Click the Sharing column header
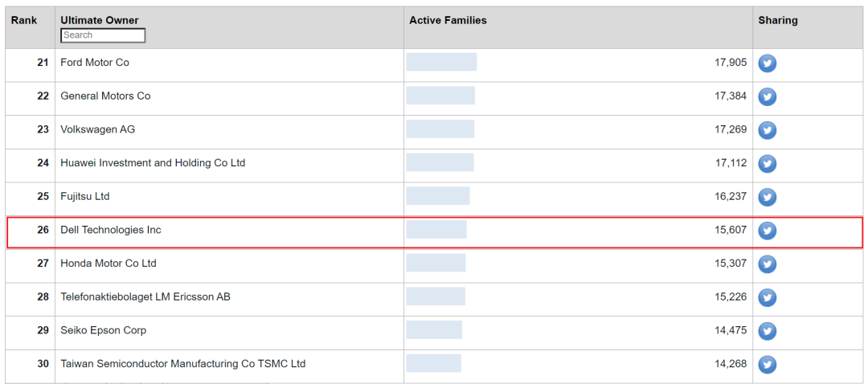This screenshot has width=868, height=384. point(777,20)
